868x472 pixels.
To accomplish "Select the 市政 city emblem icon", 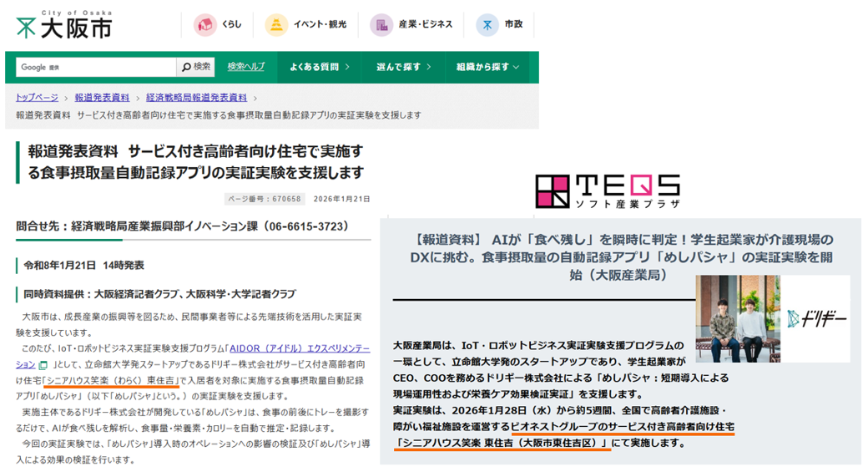I will coord(487,25).
